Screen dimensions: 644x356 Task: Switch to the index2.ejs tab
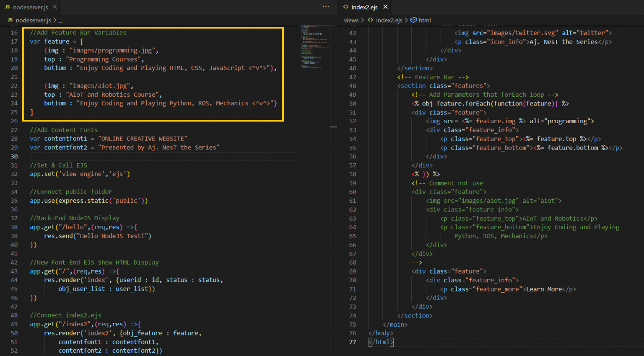[364, 7]
